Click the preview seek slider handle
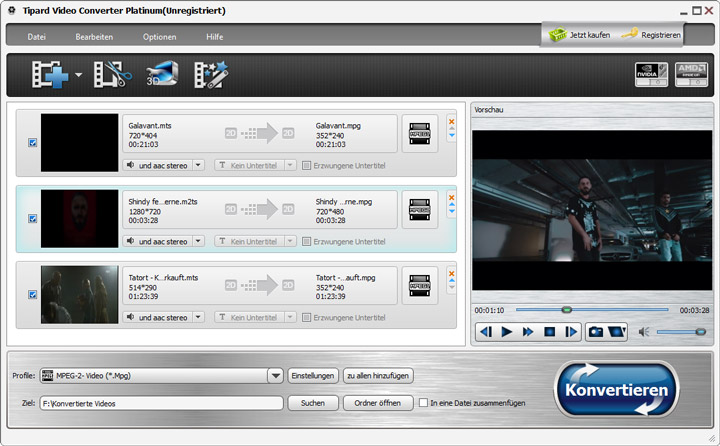The image size is (720, 446). 567,310
